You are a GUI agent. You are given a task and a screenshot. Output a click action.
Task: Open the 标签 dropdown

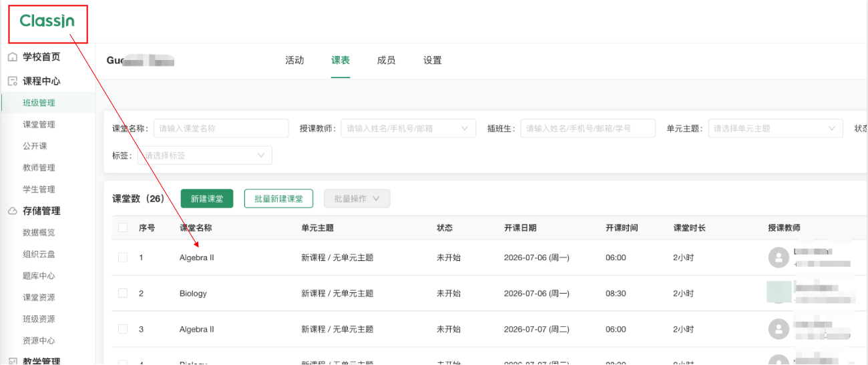(205, 155)
